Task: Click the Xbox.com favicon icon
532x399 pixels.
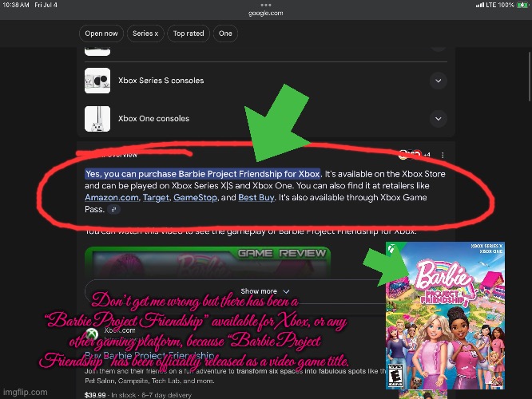Action: click(x=92, y=334)
